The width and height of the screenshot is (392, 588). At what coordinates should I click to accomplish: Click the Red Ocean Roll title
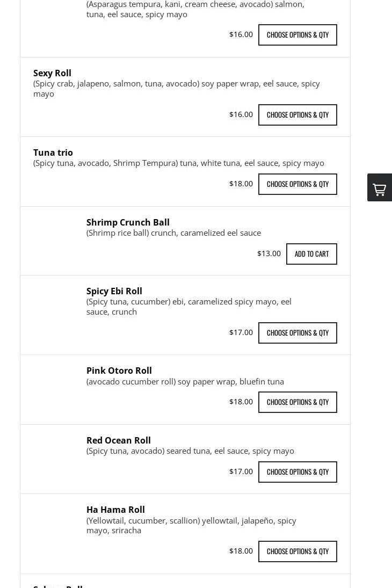(x=119, y=440)
